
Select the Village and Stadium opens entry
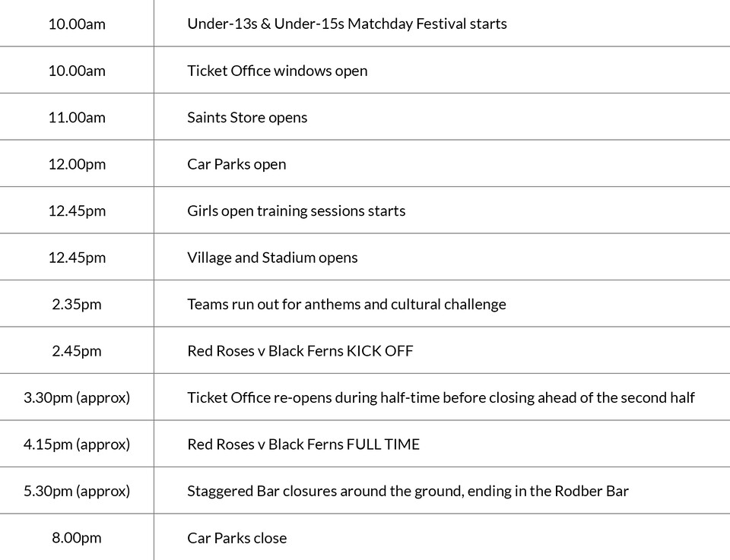[x=272, y=258]
